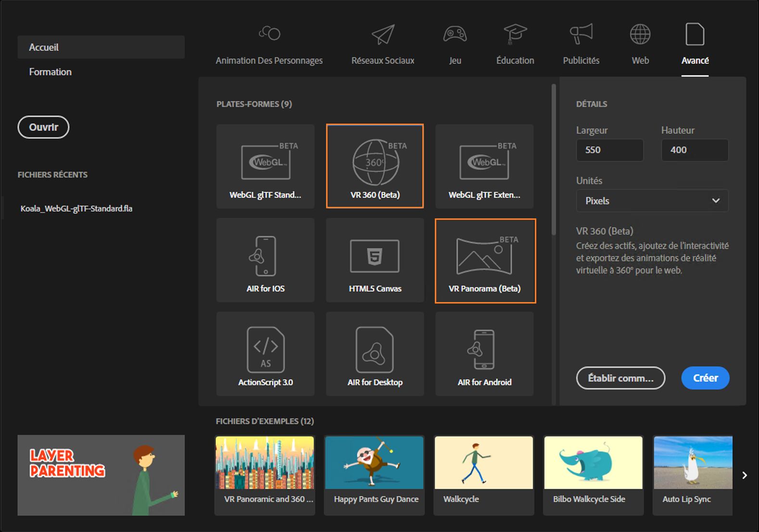Choose the AIR for iOS platform
Image resolution: width=759 pixels, height=532 pixels.
pyautogui.click(x=266, y=260)
